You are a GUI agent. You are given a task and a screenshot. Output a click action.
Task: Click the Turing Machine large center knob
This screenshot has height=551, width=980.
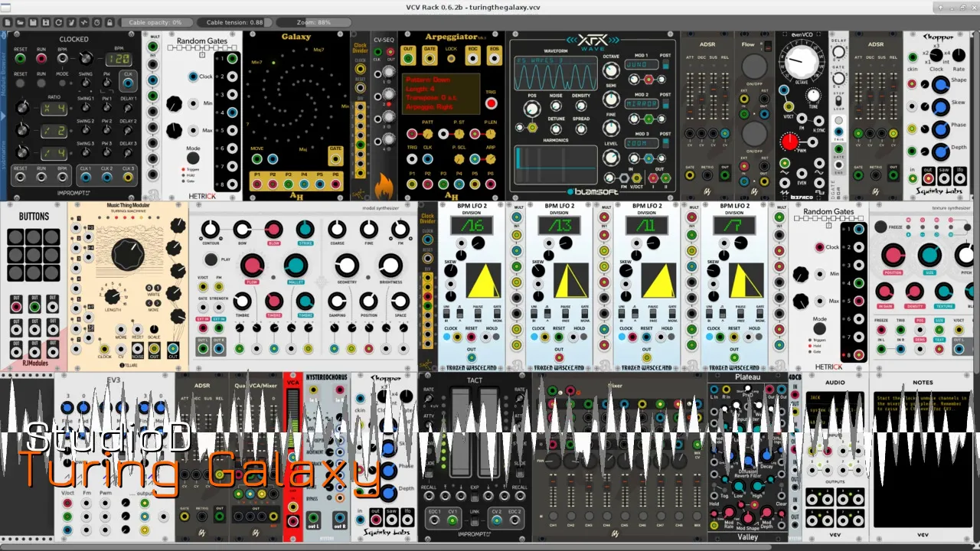127,255
